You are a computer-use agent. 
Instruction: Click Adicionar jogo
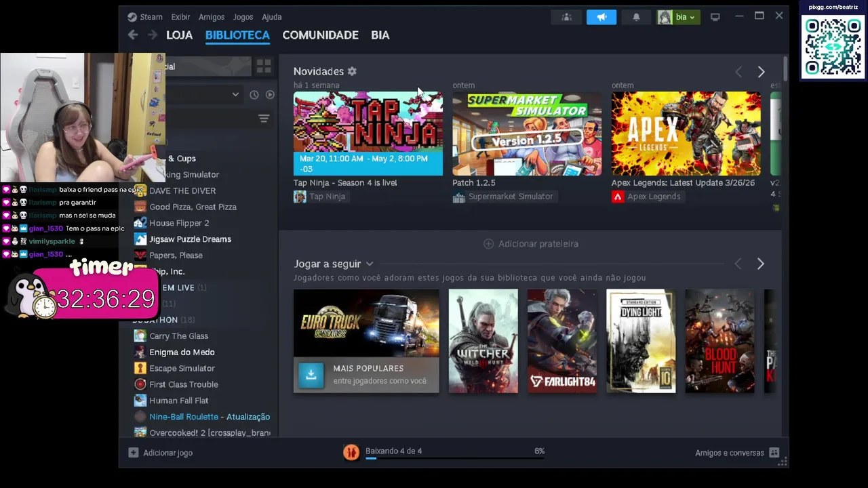click(x=161, y=453)
